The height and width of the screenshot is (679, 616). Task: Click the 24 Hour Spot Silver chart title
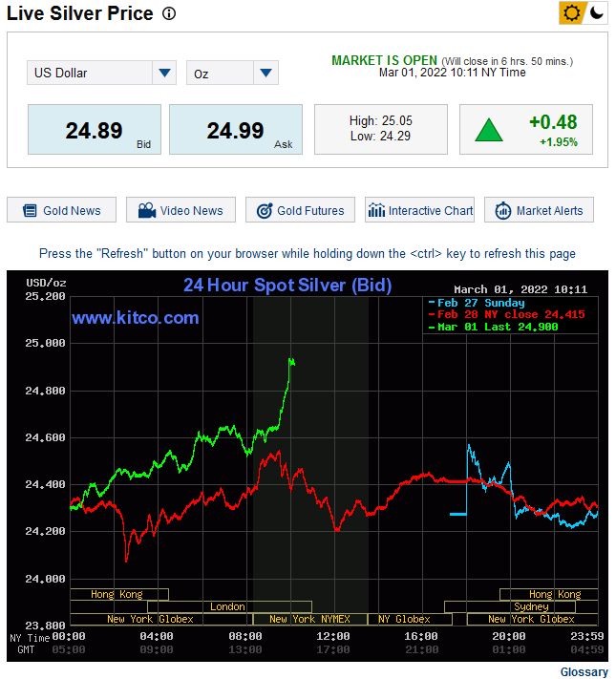pos(287,286)
